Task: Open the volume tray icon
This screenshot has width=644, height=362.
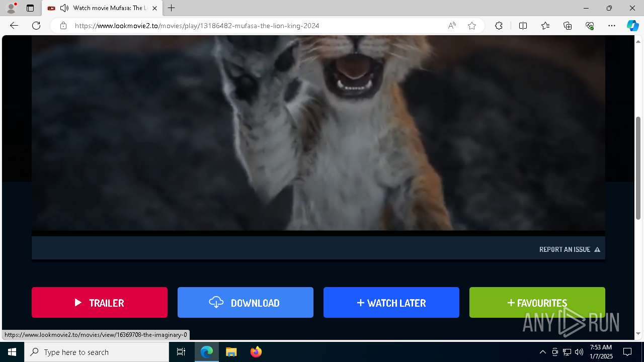Action: point(579,352)
